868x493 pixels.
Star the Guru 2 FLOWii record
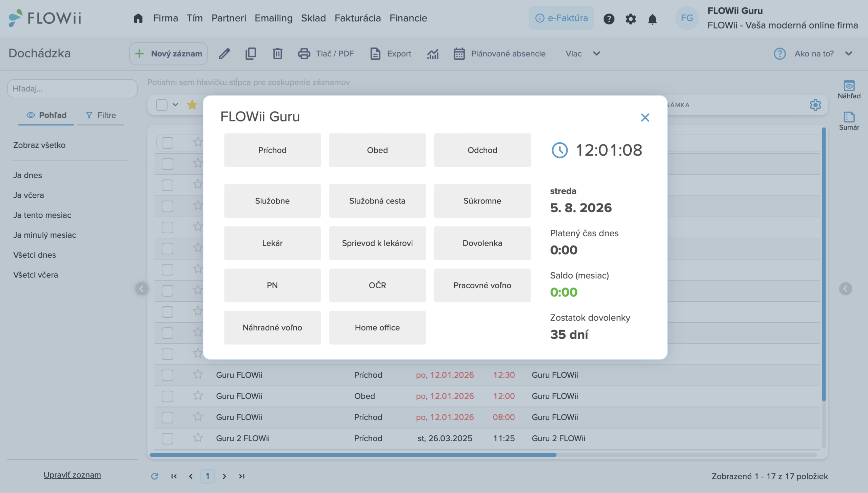click(198, 438)
